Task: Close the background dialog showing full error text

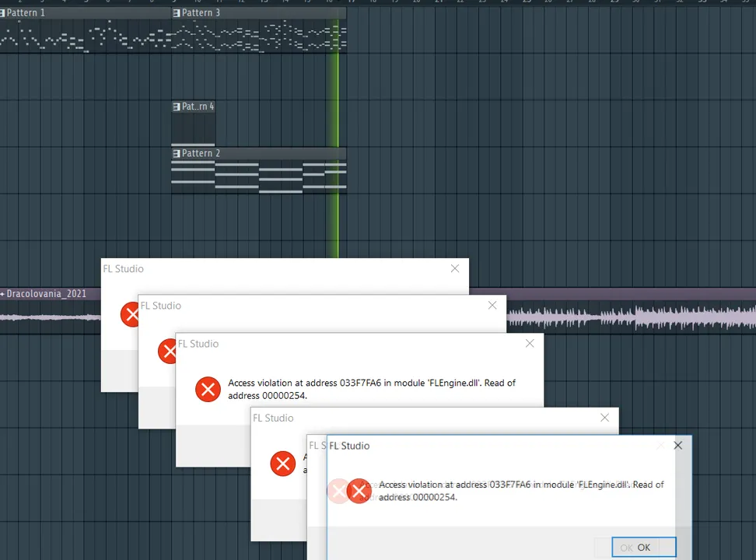Action: click(x=530, y=344)
